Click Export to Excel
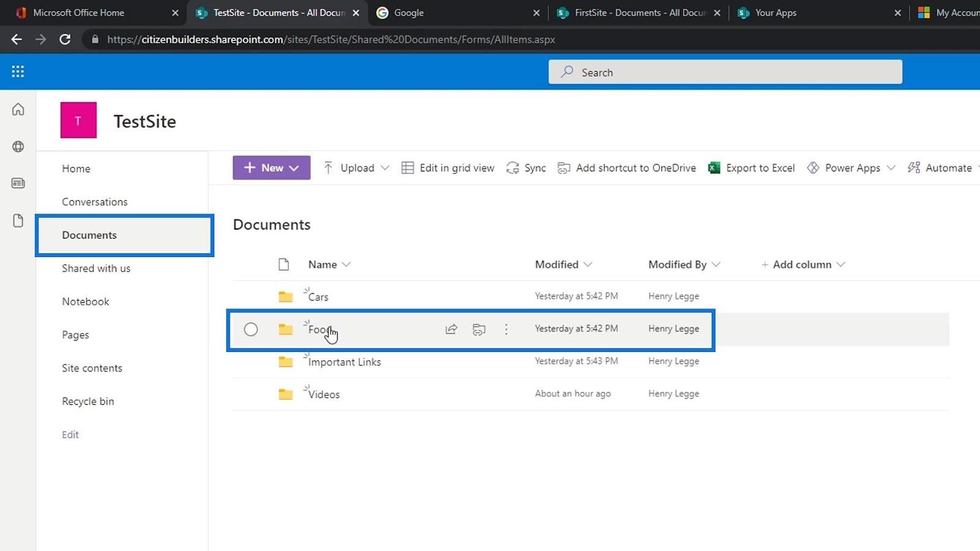The image size is (980, 551). click(x=752, y=168)
